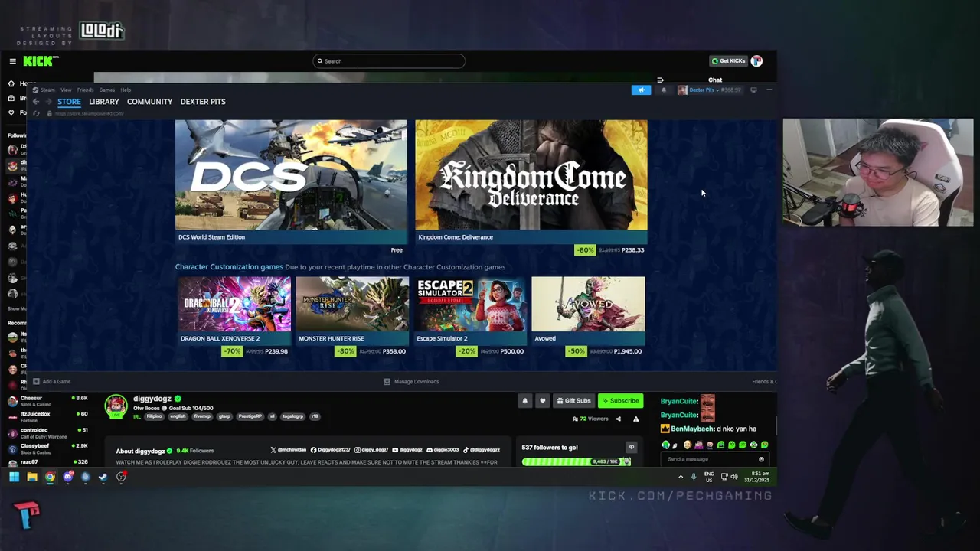Image resolution: width=980 pixels, height=551 pixels.
Task: Open the Avowed game card
Action: click(588, 310)
